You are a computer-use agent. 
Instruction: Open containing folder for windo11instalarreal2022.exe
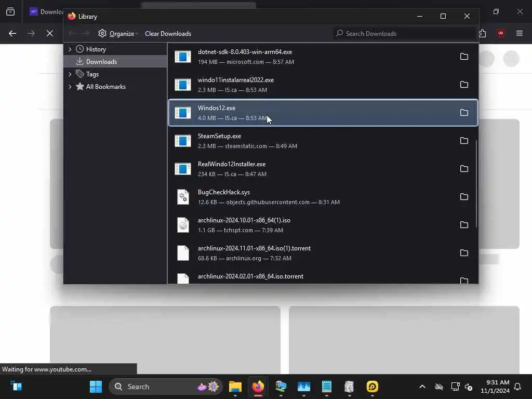[x=464, y=85]
